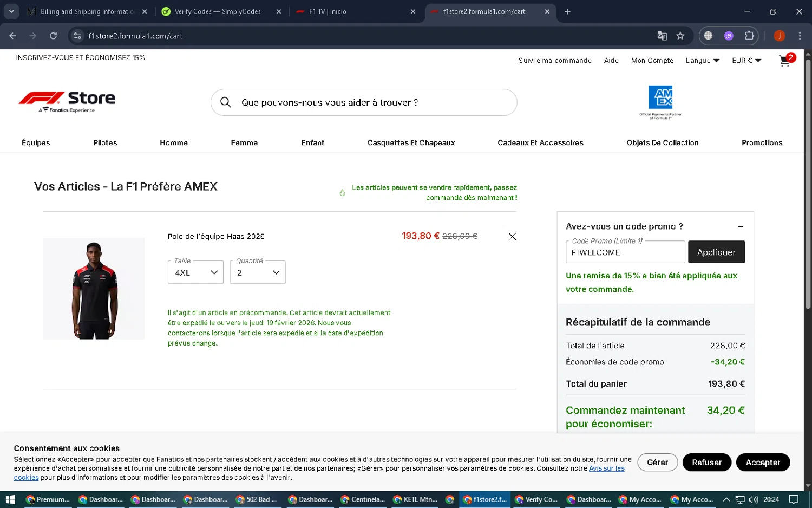The width and height of the screenshot is (812, 508).
Task: Open the Langue dropdown
Action: [x=702, y=61]
